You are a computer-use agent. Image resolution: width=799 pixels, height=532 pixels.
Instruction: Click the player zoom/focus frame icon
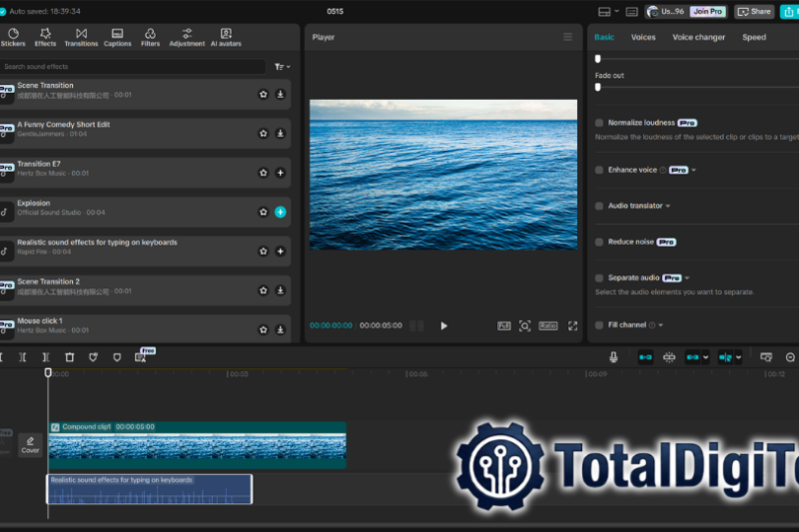click(x=525, y=325)
